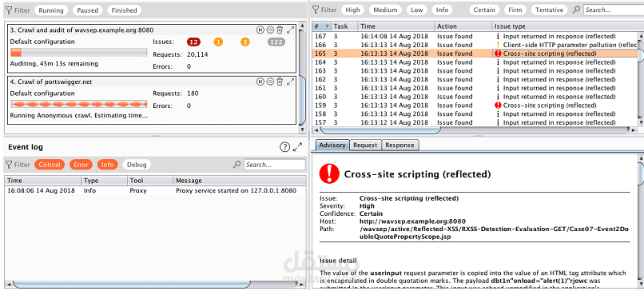
Task: Sort event log by Message column header
Action: pyautogui.click(x=240, y=181)
